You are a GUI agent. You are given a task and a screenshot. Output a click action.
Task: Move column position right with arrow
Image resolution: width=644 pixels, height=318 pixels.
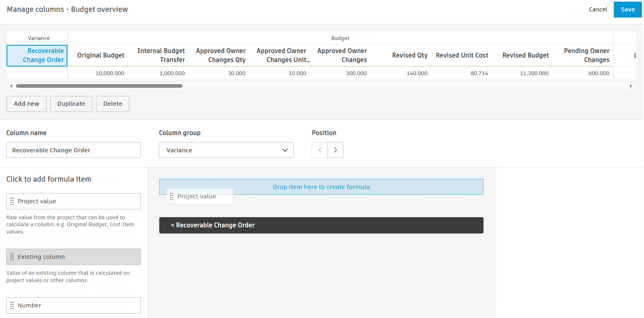coord(335,150)
